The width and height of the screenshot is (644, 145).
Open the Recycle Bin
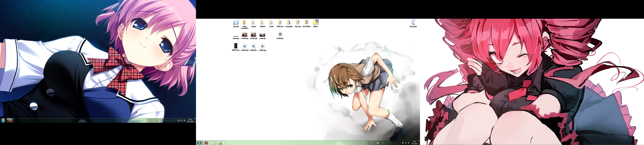(x=413, y=23)
